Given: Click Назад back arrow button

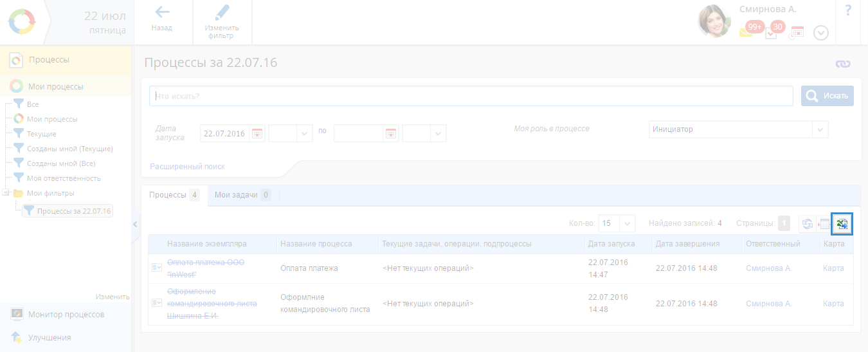Looking at the screenshot, I should pos(162,19).
